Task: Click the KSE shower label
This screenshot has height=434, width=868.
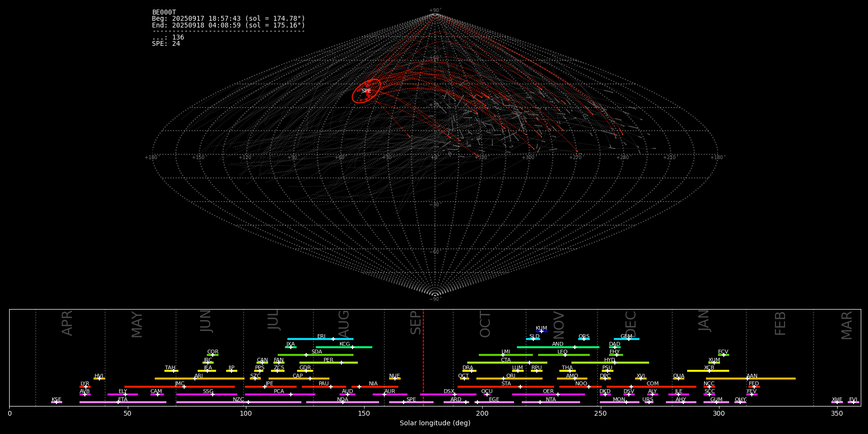Action: (56, 400)
